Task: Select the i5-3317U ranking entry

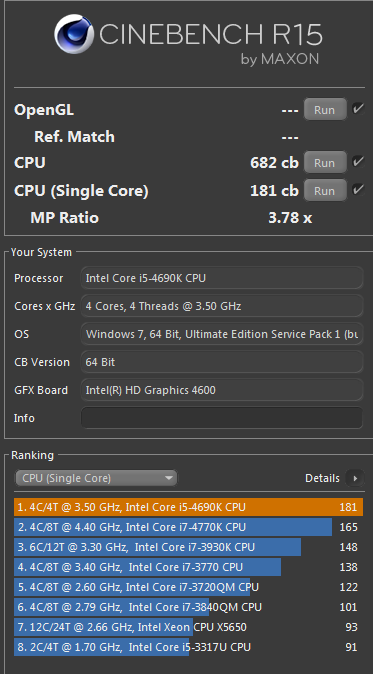Action: (x=188, y=647)
